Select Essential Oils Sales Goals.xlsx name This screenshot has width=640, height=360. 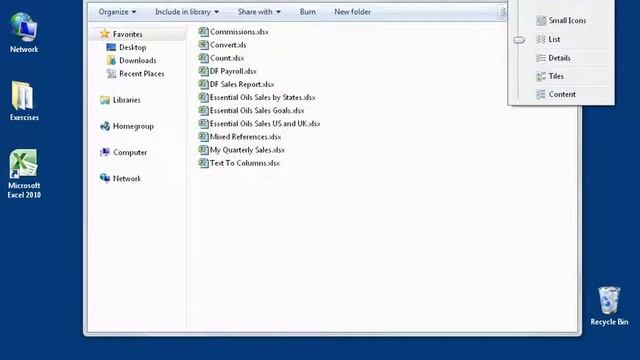click(257, 110)
